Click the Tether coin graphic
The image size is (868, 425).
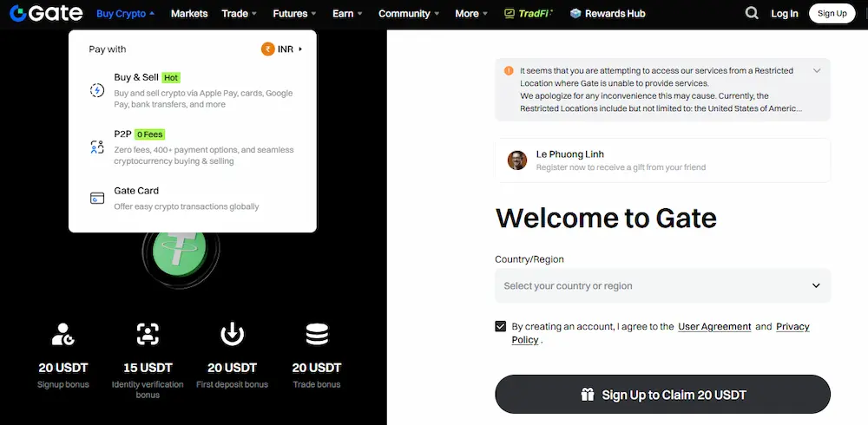coord(181,253)
